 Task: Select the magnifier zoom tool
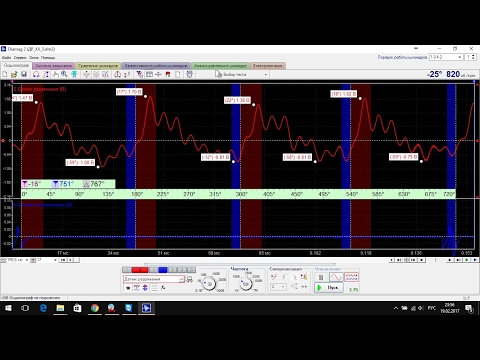(x=64, y=74)
